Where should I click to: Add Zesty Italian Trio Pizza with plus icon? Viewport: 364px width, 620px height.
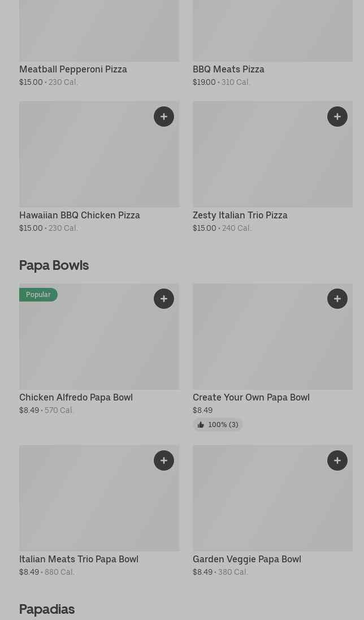point(337,117)
